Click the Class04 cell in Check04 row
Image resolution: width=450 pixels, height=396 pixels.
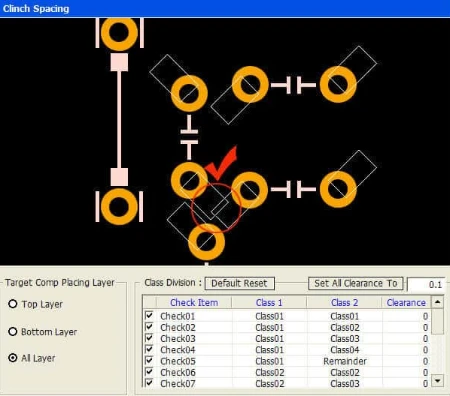click(x=345, y=350)
